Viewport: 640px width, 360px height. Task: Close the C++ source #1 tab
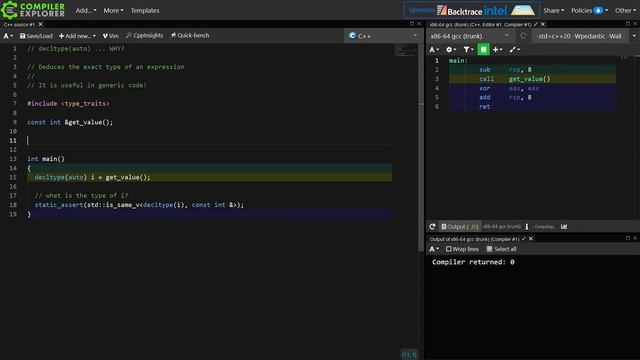[40, 24]
